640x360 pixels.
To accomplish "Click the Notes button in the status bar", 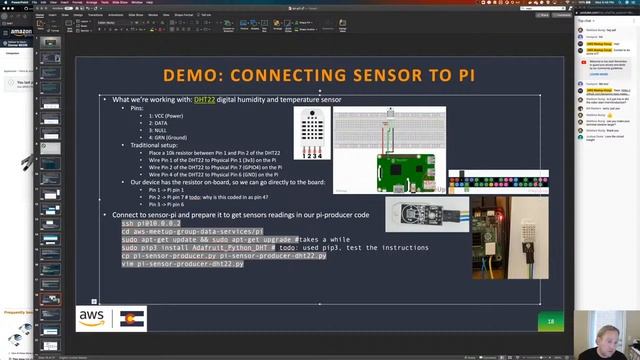I will pyautogui.click(x=471, y=358).
